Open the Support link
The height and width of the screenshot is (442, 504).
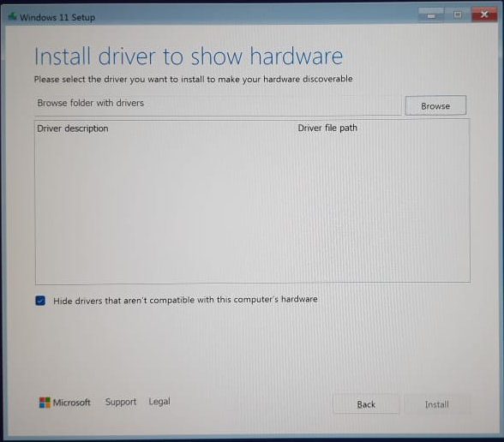(121, 402)
